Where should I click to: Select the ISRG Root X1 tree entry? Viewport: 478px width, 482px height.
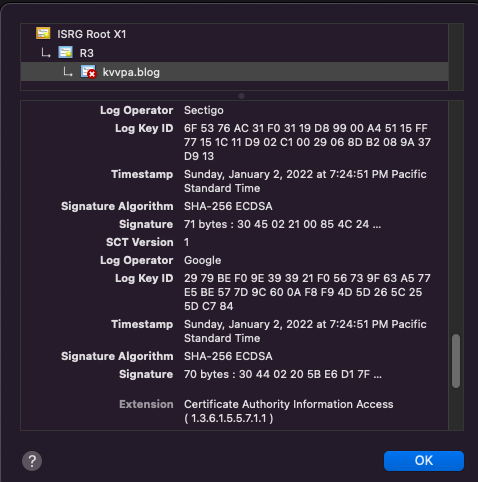pyautogui.click(x=234, y=34)
